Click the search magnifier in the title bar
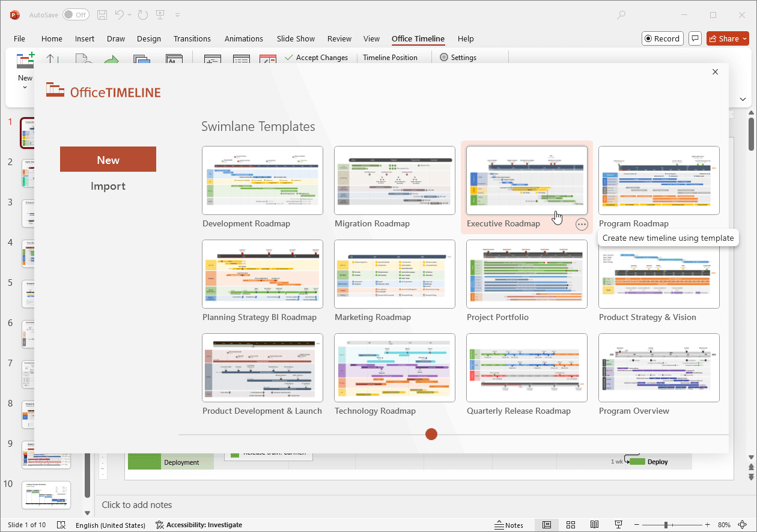Image resolution: width=757 pixels, height=532 pixels. [621, 15]
